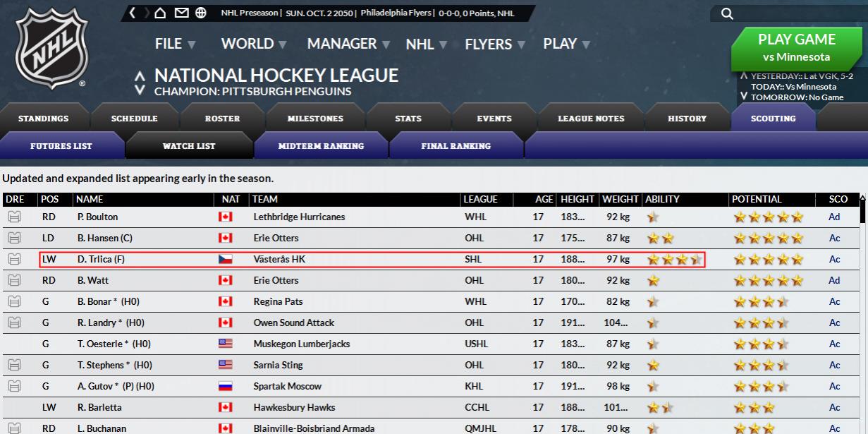The image size is (868, 434).
Task: Switch to the Standings tab
Action: [44, 118]
